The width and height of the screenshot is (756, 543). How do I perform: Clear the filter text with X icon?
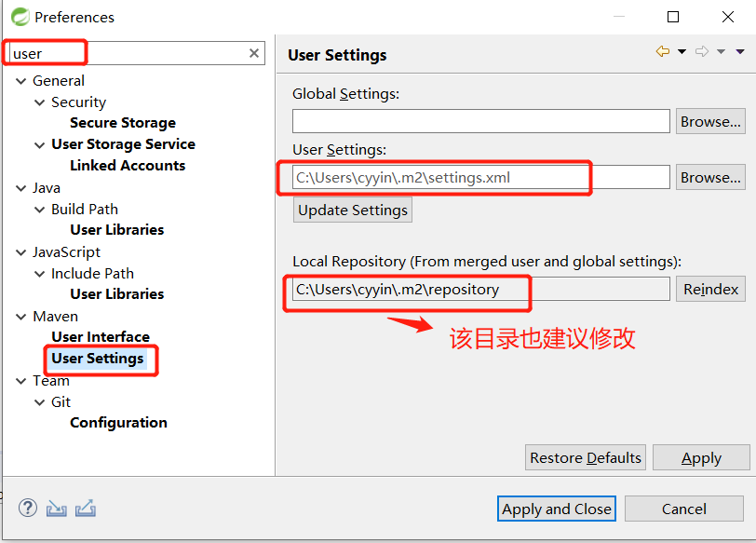(x=254, y=53)
